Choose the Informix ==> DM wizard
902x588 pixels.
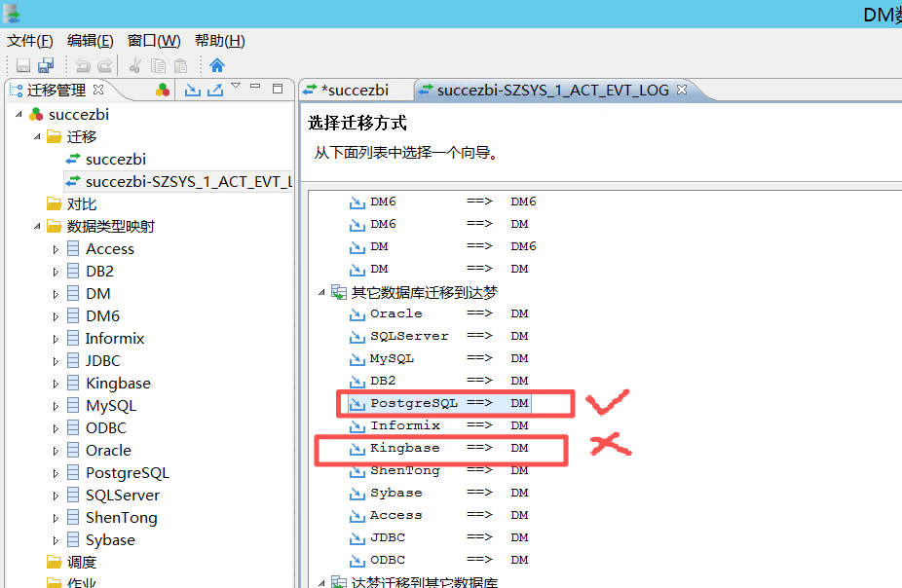tap(439, 425)
